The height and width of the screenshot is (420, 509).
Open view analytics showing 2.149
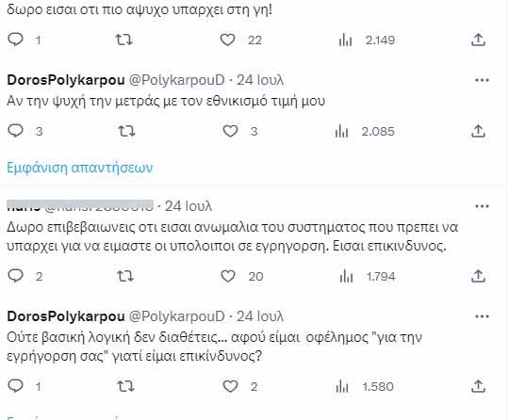click(x=367, y=40)
